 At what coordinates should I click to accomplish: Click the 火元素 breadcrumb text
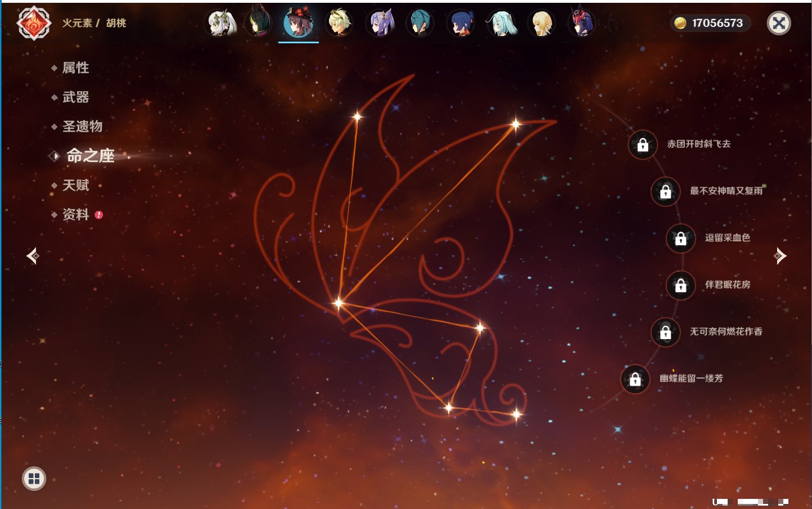point(77,23)
